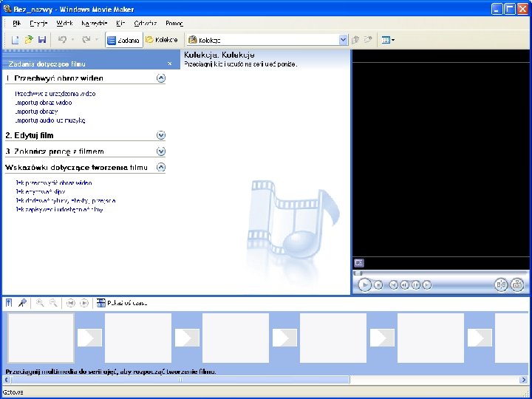Viewport: 532px width, 399px height.
Task: Go up one level in collections
Action: (355, 40)
